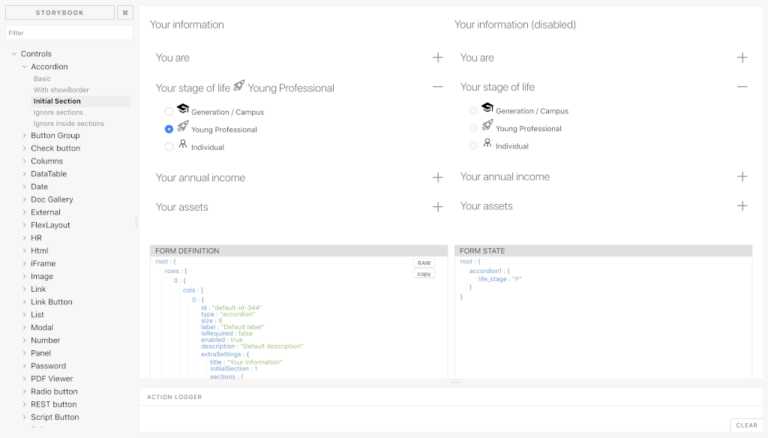This screenshot has height=438, width=768.
Task: Click the person icon beside Individual in the left form
Action: [183, 144]
